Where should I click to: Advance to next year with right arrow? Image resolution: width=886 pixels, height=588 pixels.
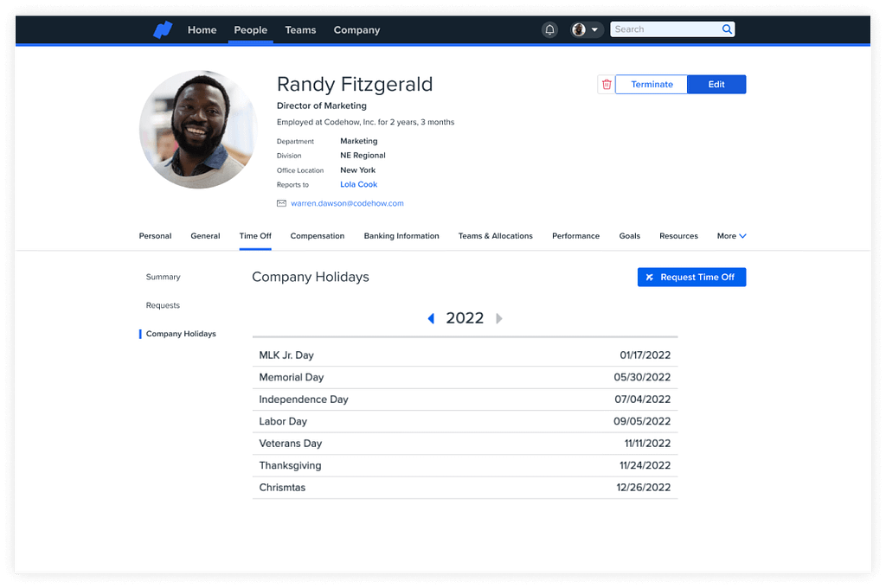pos(499,318)
